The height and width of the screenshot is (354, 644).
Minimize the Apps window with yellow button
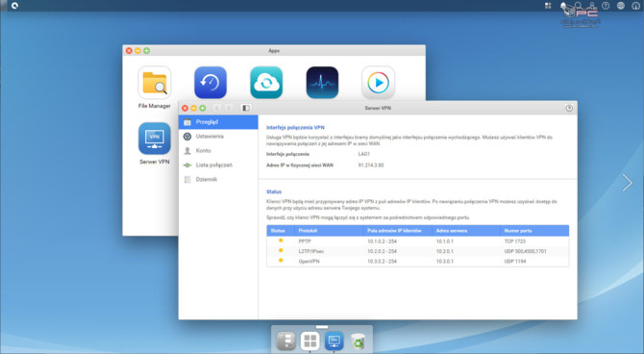(x=138, y=51)
